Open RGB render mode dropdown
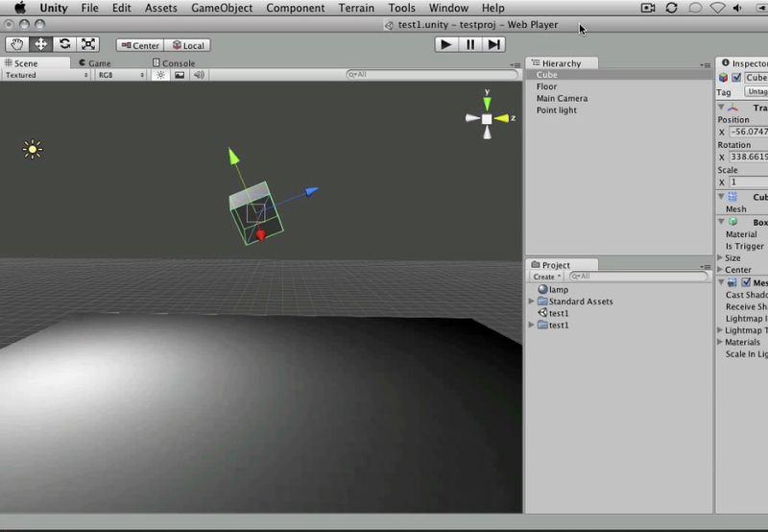 pyautogui.click(x=121, y=75)
